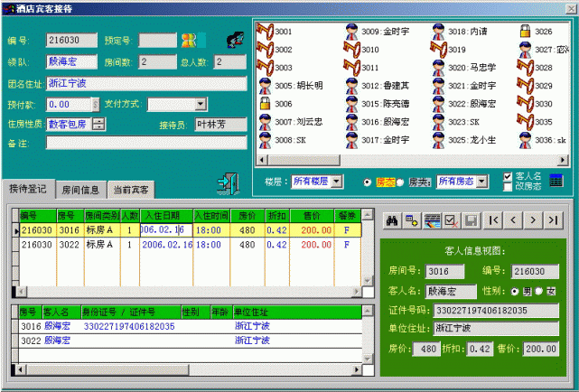Image resolution: width=579 pixels, height=392 pixels.
Task: Go to the first record button
Action: (x=492, y=219)
